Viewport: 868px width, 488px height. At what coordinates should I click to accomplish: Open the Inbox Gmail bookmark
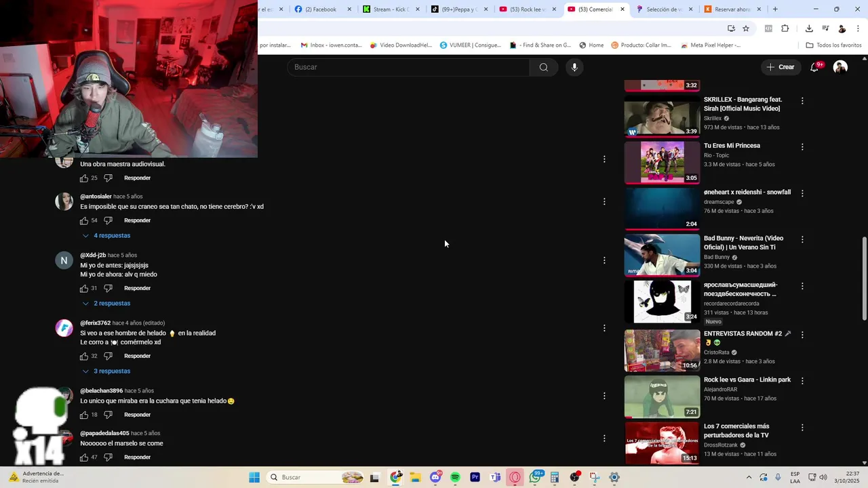click(x=331, y=45)
